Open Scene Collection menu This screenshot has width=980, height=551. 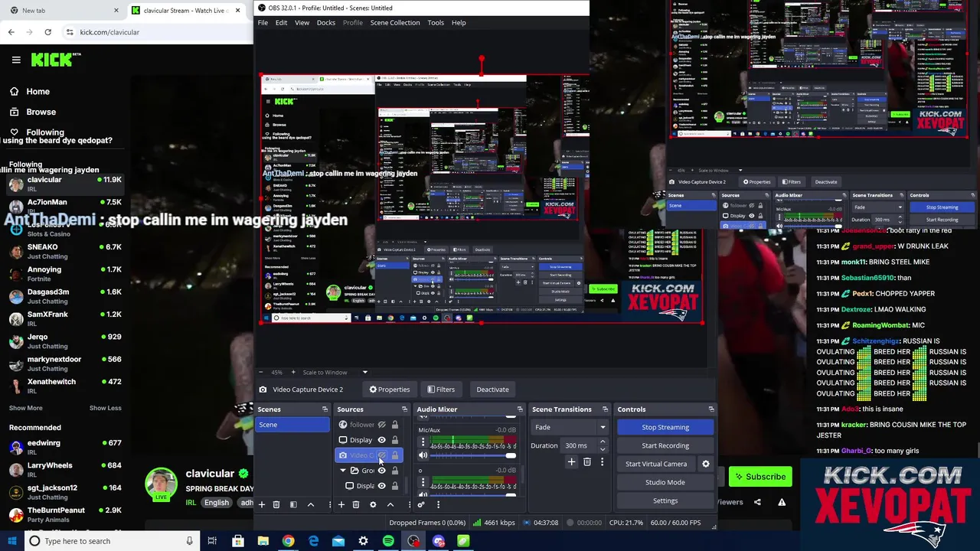(395, 22)
